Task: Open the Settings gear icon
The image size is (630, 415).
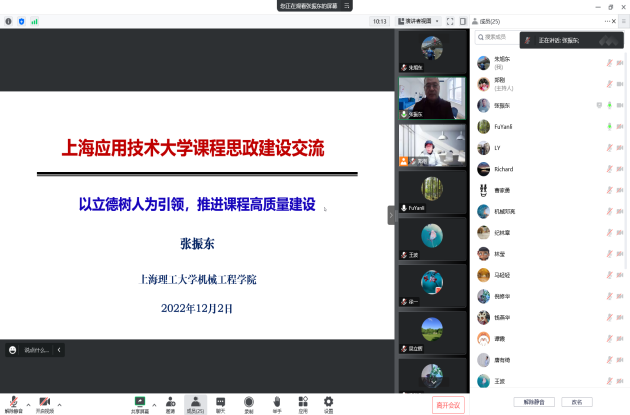Action: (329, 404)
